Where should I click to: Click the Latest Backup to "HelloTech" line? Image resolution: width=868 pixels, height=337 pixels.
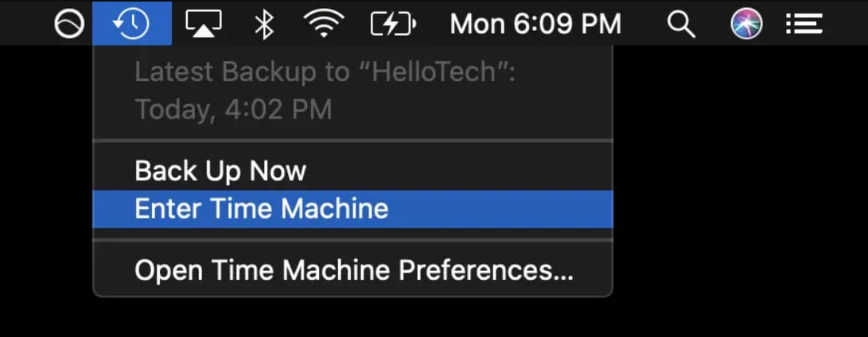325,72
